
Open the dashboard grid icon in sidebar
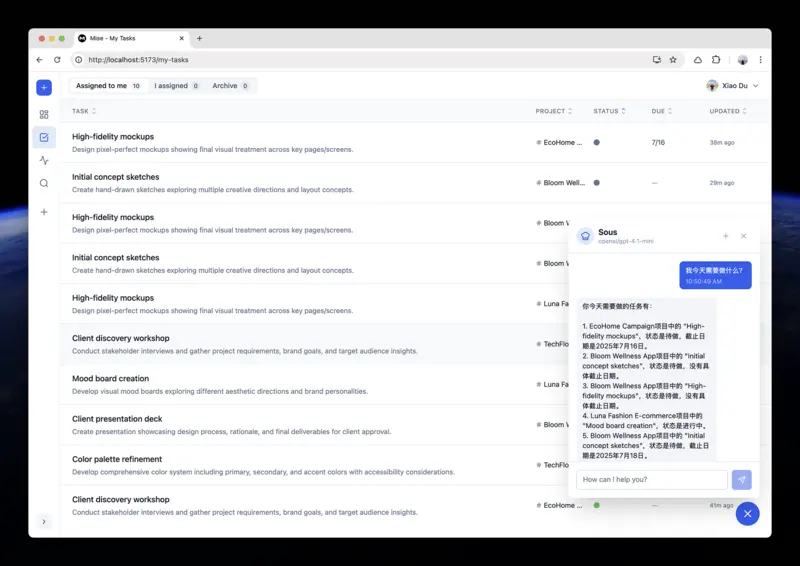(x=44, y=114)
